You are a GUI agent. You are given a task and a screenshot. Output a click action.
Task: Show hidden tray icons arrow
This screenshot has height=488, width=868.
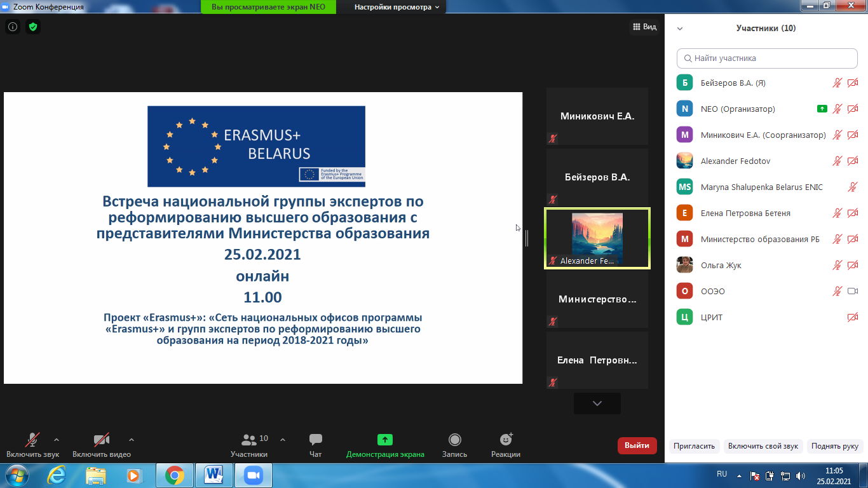click(x=739, y=475)
